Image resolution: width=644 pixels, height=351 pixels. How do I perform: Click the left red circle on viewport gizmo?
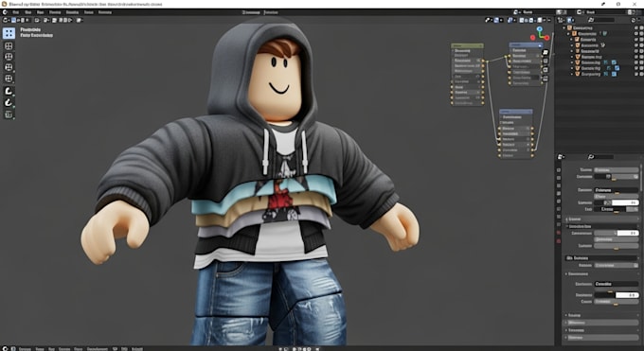click(x=532, y=37)
